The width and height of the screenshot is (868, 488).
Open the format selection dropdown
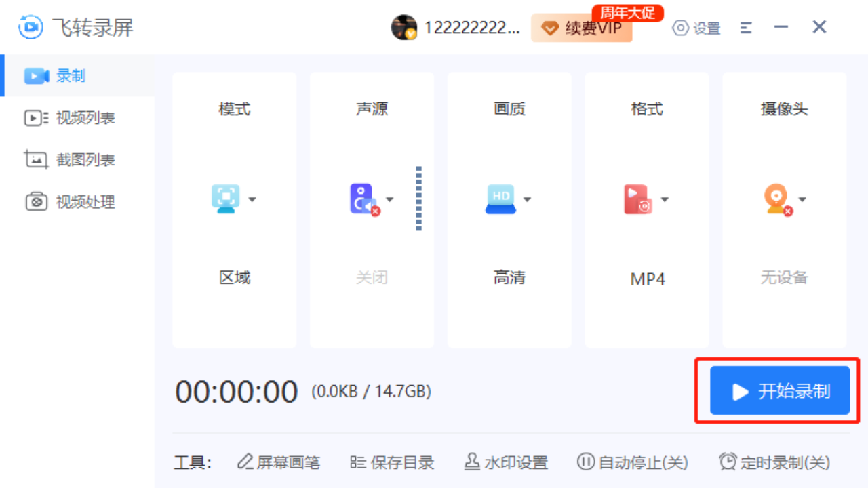click(665, 199)
